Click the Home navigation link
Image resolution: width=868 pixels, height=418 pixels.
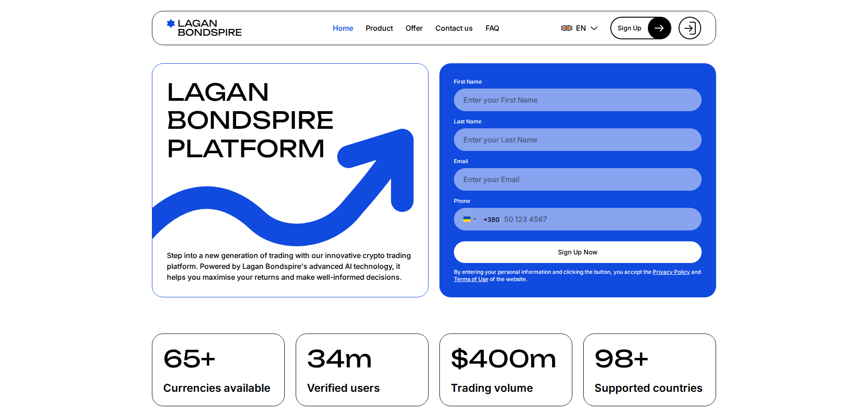pos(343,28)
